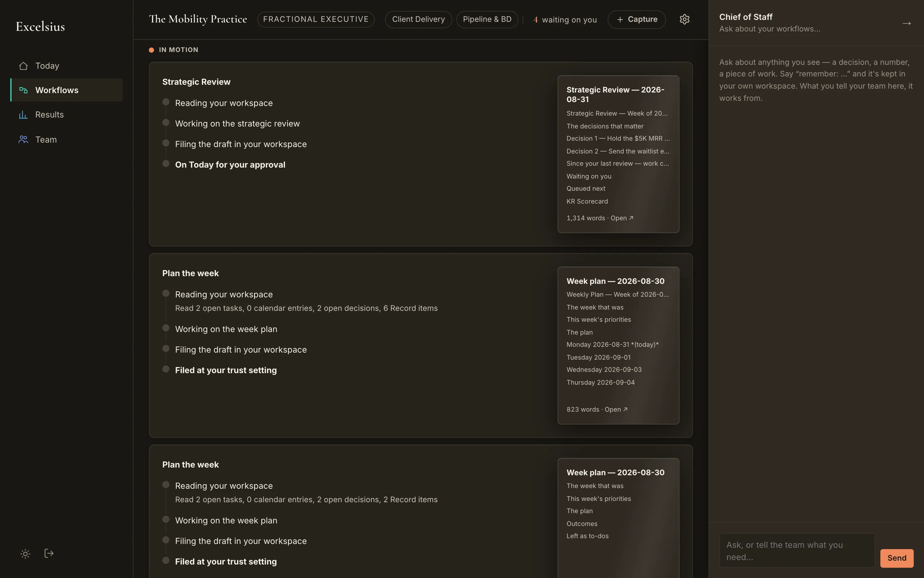Click 'Tuesday 2026-09-01' outline entry
This screenshot has height=578, width=924.
[x=599, y=357]
